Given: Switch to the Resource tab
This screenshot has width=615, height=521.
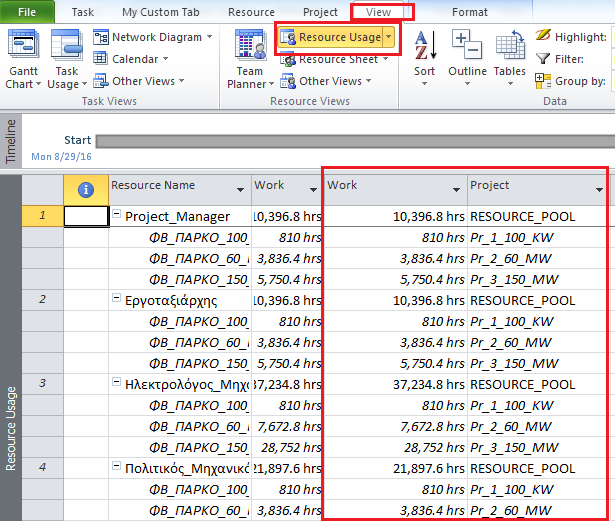Looking at the screenshot, I should click(251, 12).
